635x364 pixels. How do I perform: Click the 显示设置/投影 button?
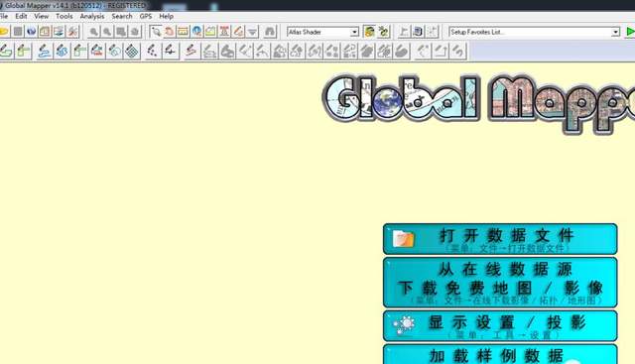click(500, 326)
